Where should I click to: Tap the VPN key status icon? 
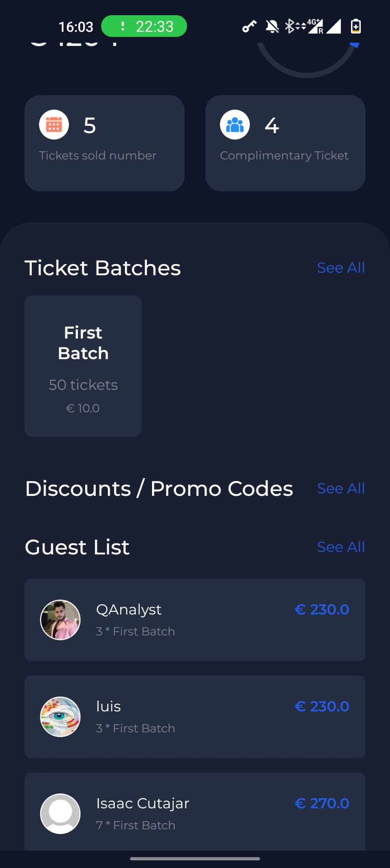click(249, 27)
